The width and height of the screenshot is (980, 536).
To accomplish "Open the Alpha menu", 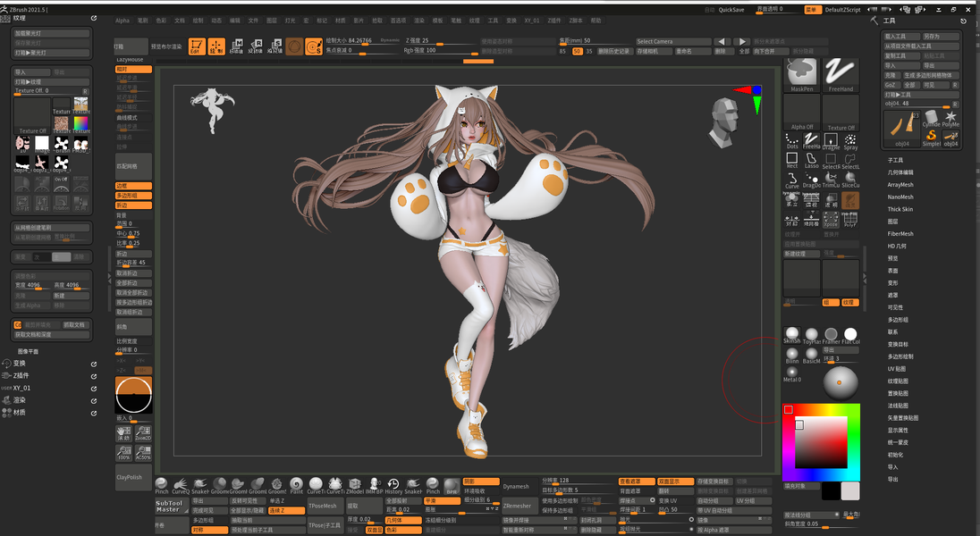I will pyautogui.click(x=122, y=21).
